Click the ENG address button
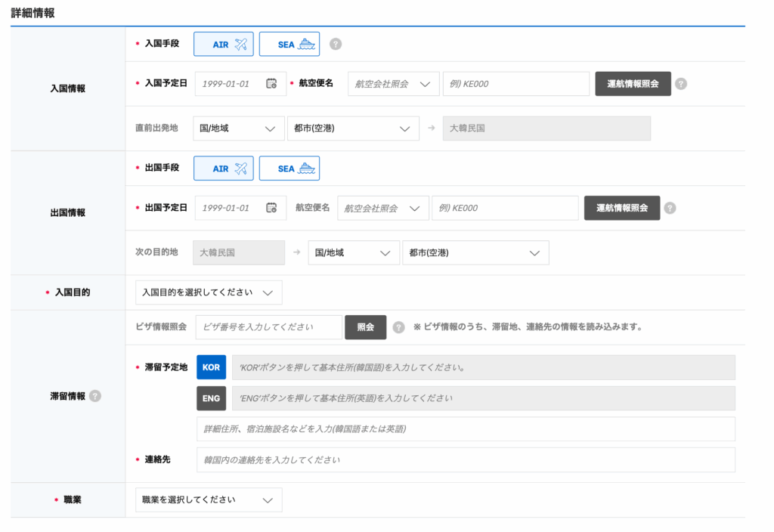Screen dimensions: 774x532 [x=212, y=398]
